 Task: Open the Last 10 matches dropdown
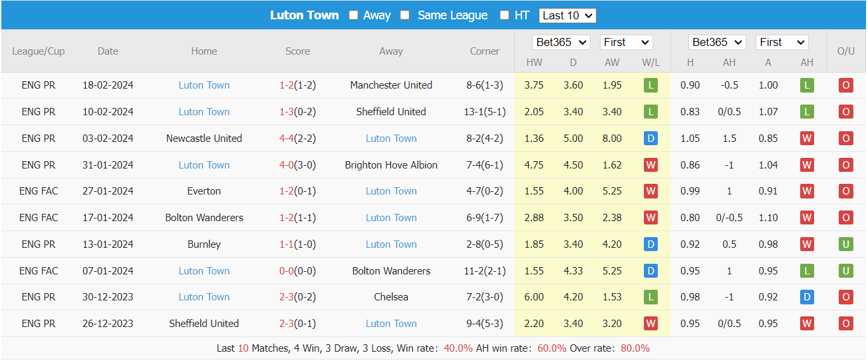(567, 15)
